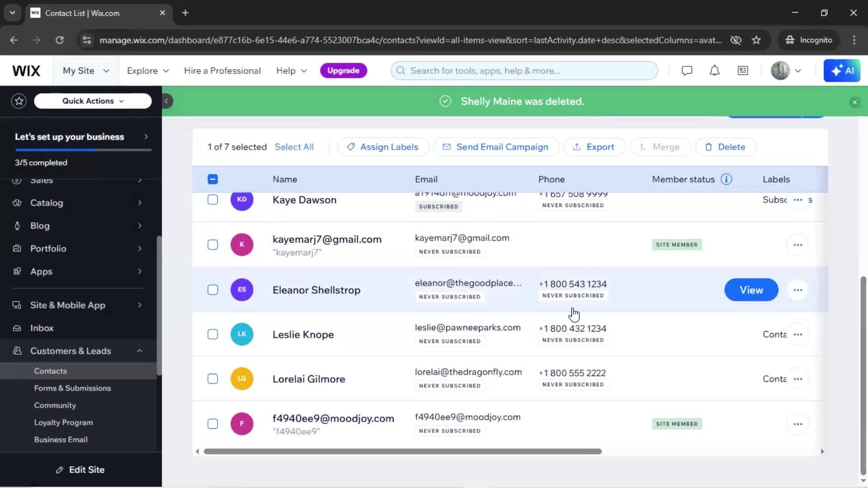Open Inbox in the sidebar
This screenshot has height=488, width=868.
[42, 328]
